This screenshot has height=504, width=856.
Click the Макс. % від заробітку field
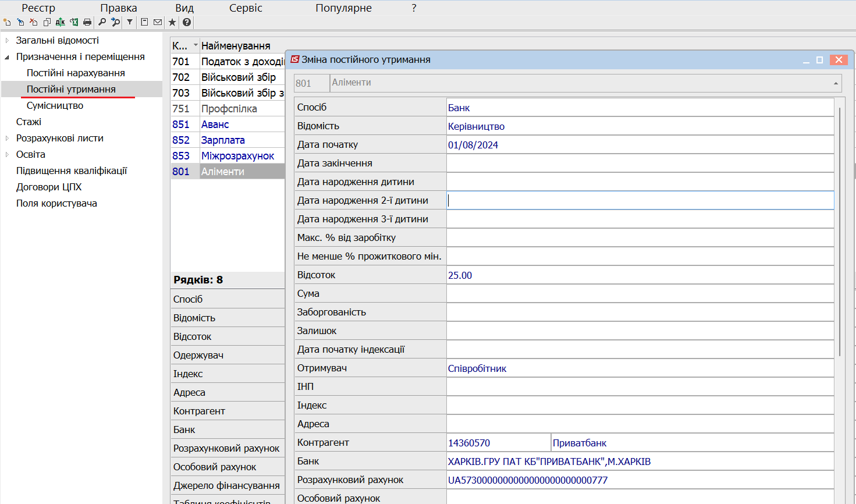pyautogui.click(x=640, y=237)
